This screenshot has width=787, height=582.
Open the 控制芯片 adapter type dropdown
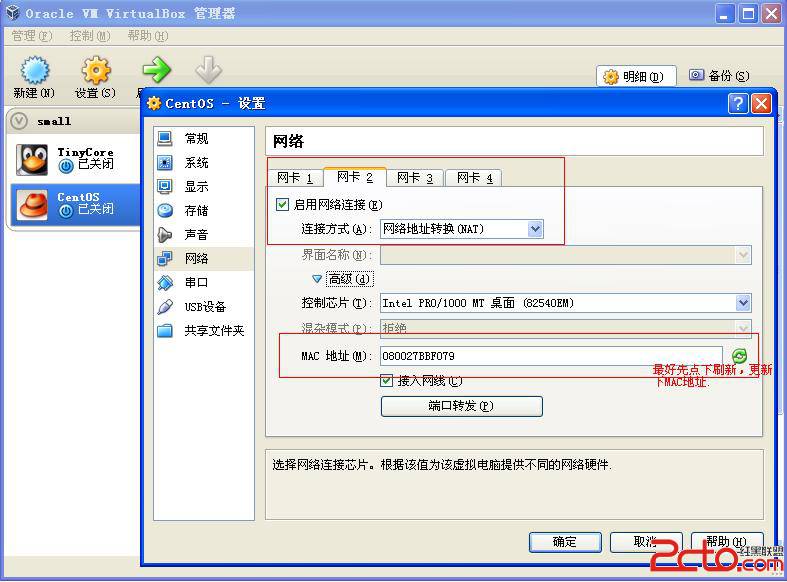pyautogui.click(x=565, y=303)
